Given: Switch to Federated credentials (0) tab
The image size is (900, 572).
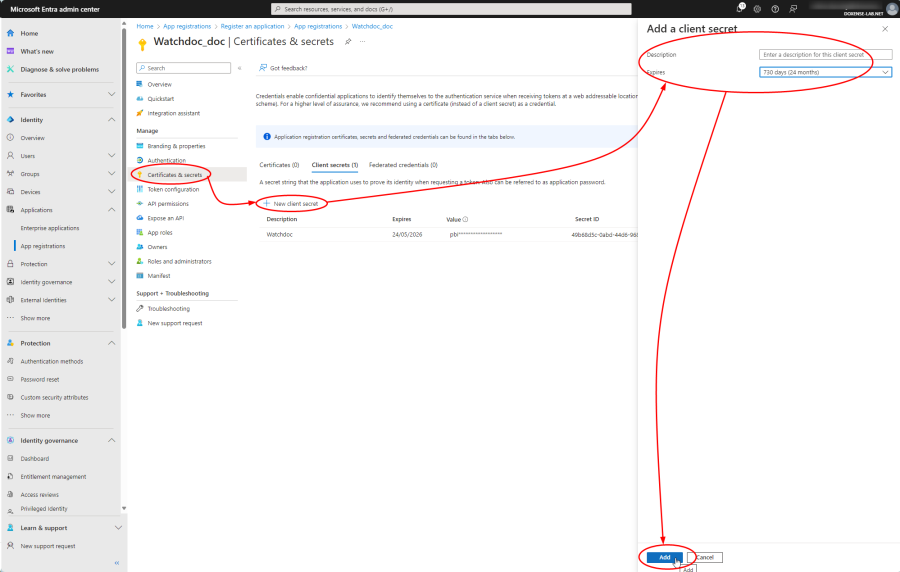Looking at the screenshot, I should coord(403,164).
